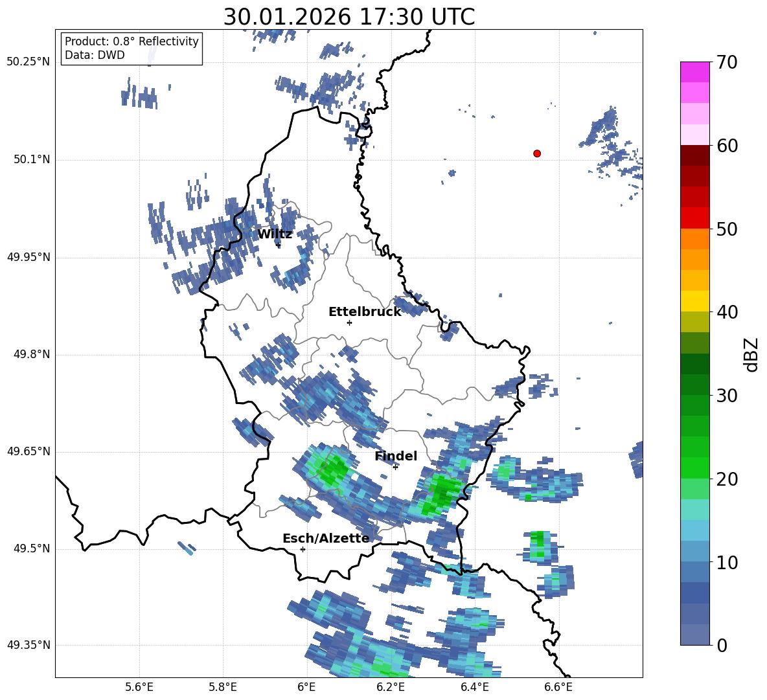The width and height of the screenshot is (767, 700).
Task: Select the Esch/Alzette city label
Action: 326,538
